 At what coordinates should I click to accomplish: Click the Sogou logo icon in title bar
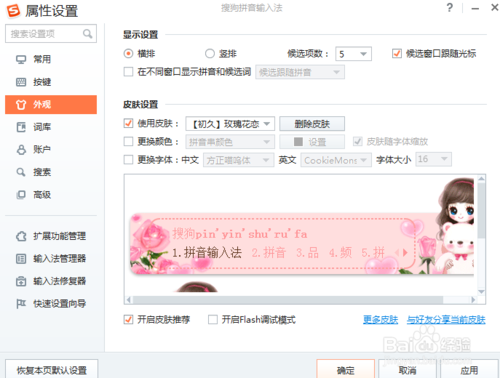(14, 11)
